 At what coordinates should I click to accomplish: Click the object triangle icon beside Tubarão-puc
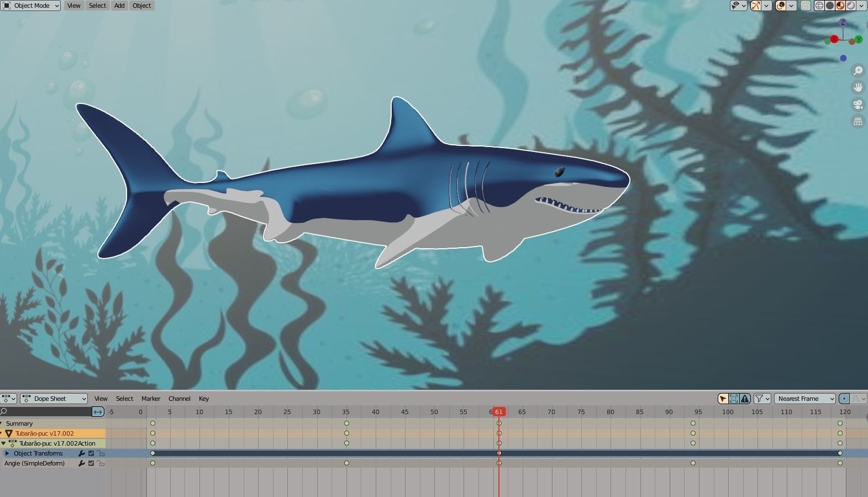point(9,433)
